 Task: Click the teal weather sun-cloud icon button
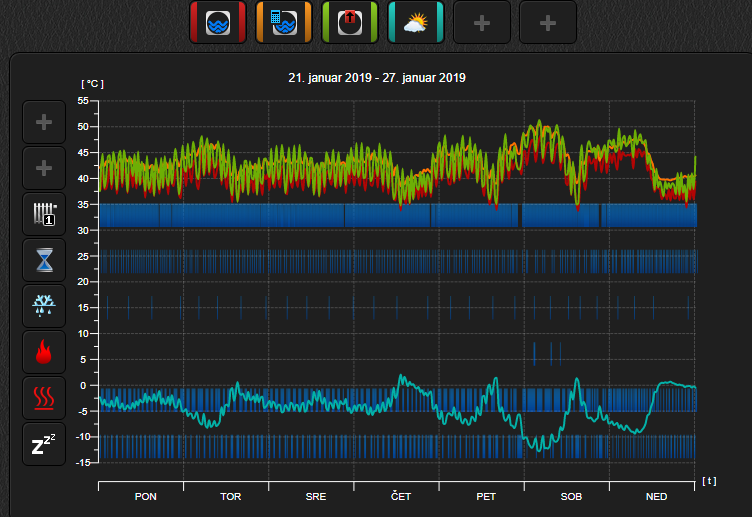pyautogui.click(x=416, y=22)
